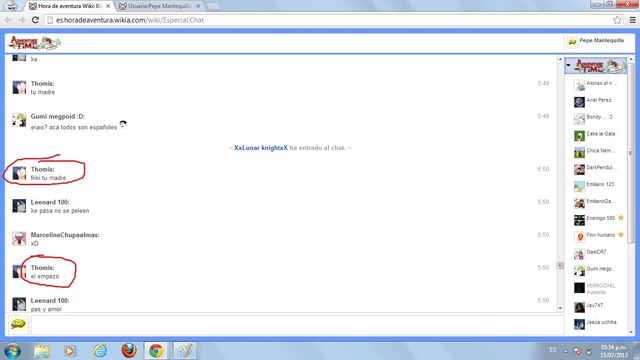Viewport: 640px width, 360px height.
Task: Bookmark this page with the star icon
Action: [x=617, y=20]
